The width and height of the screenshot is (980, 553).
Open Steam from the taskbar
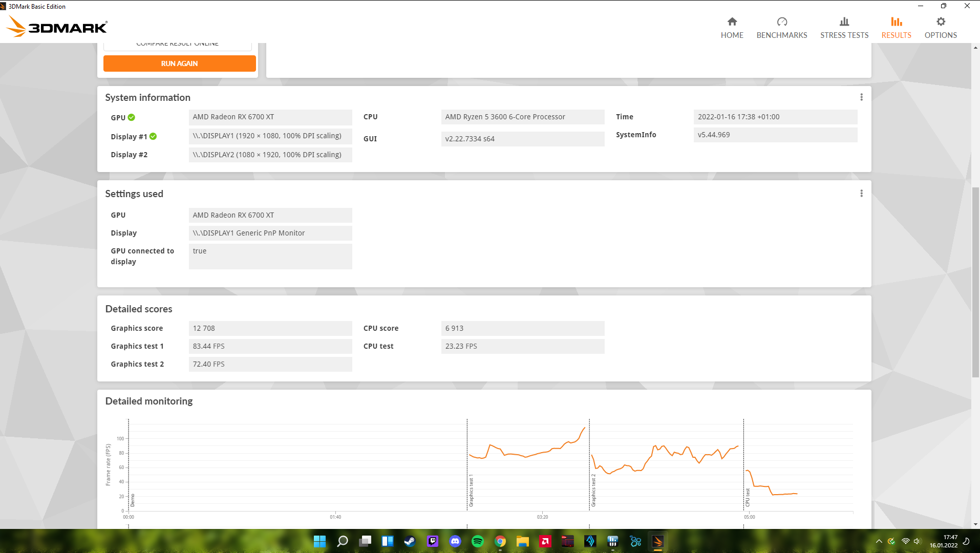click(410, 541)
